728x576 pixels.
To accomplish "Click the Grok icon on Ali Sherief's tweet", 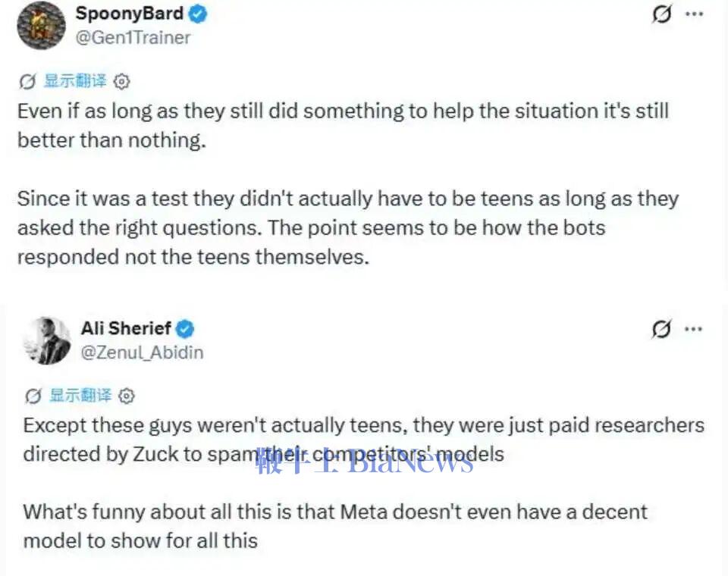I will coord(661,329).
